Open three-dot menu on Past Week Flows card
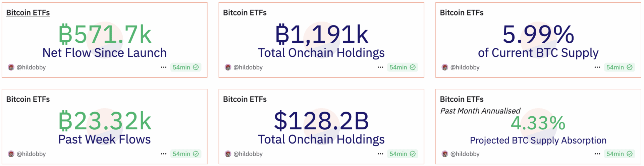Viewport: 644px width, 166px height. 164,154
